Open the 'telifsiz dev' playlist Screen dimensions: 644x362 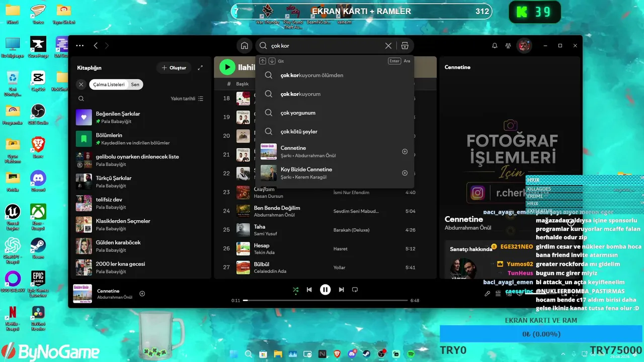[x=141, y=203]
